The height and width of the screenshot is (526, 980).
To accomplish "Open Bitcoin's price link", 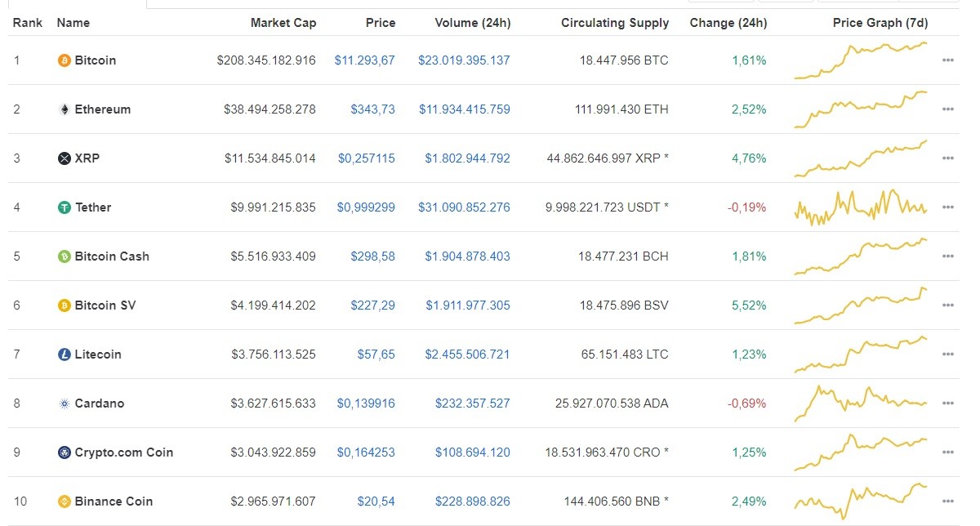I will (x=363, y=60).
